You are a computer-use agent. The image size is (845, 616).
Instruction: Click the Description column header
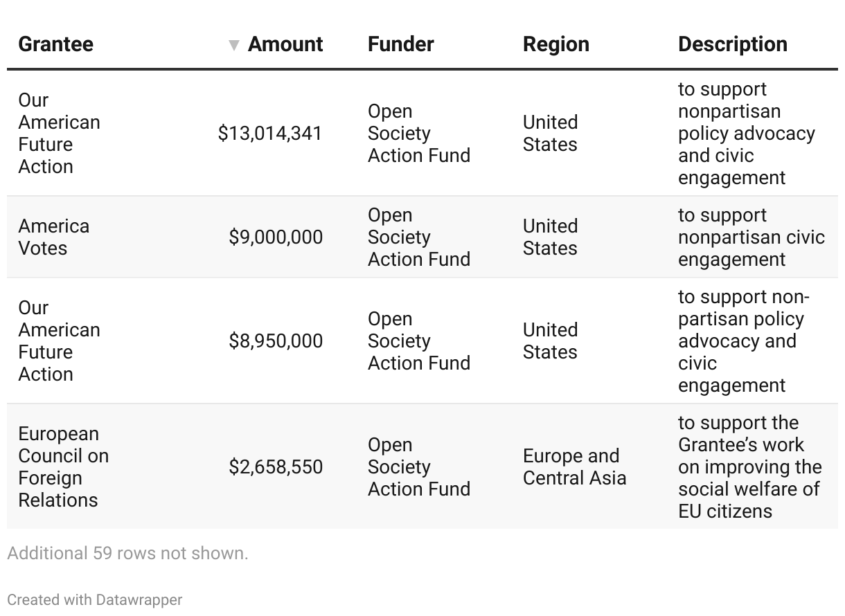click(732, 44)
